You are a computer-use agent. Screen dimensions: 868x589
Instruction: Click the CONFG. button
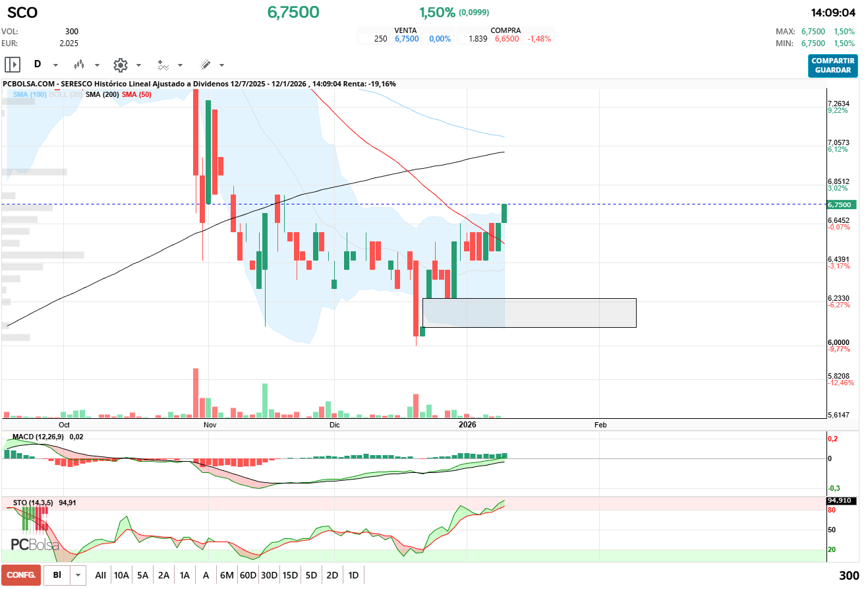(x=21, y=575)
